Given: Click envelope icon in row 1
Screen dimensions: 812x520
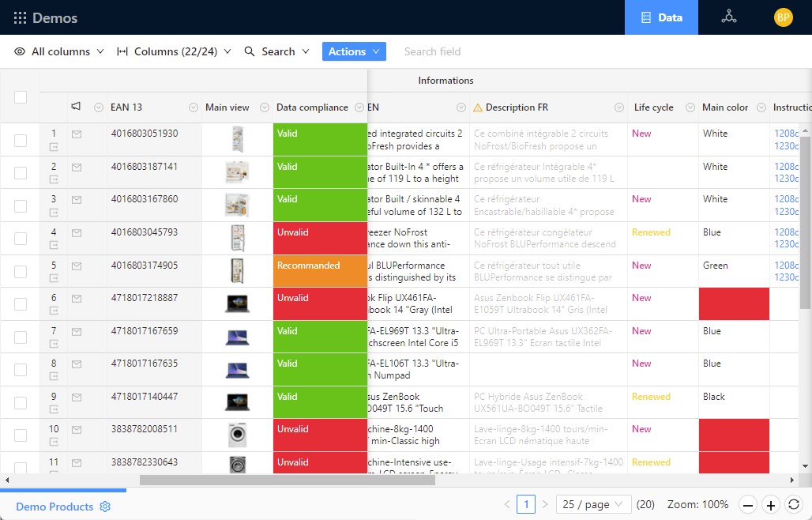Looking at the screenshot, I should coord(77,134).
